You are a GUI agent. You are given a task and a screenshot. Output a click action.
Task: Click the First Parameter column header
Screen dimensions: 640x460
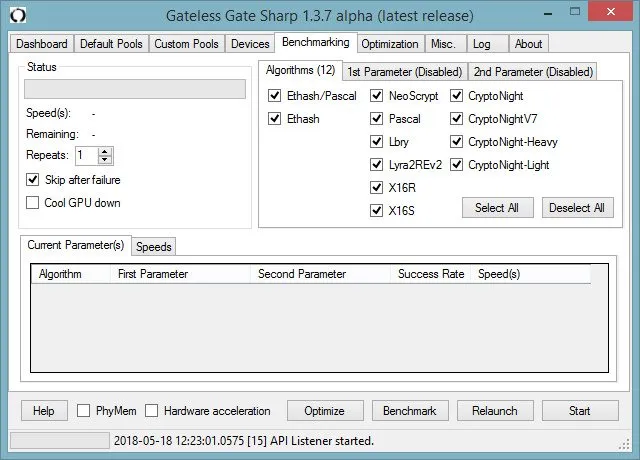[x=180, y=274]
